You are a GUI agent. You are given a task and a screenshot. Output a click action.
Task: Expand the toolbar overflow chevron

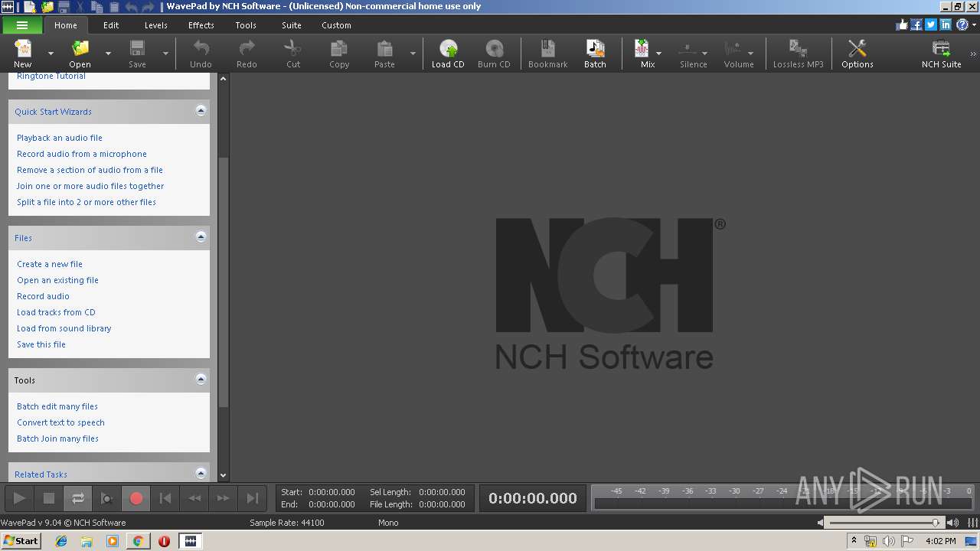pyautogui.click(x=973, y=54)
